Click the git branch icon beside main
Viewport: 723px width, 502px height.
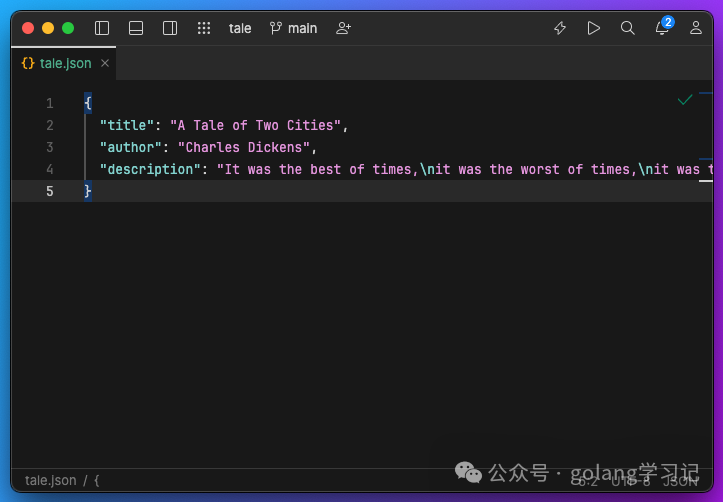point(276,28)
